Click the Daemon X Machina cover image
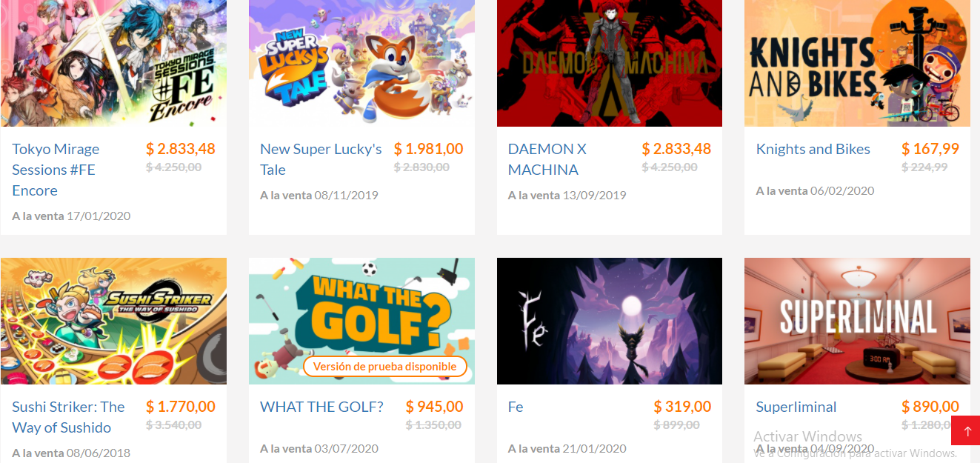The width and height of the screenshot is (980, 463). [610, 63]
